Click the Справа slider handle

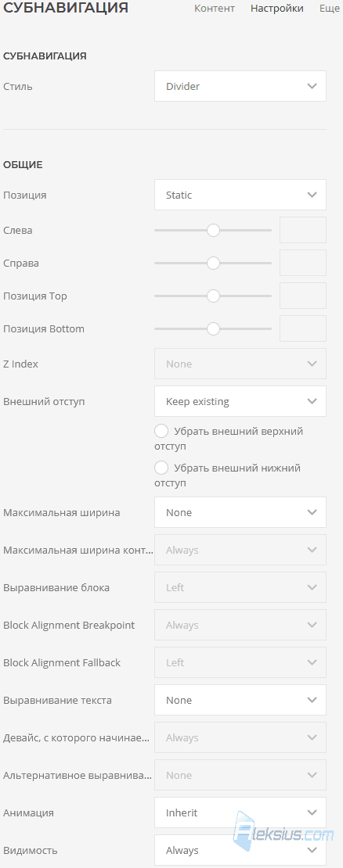click(213, 263)
